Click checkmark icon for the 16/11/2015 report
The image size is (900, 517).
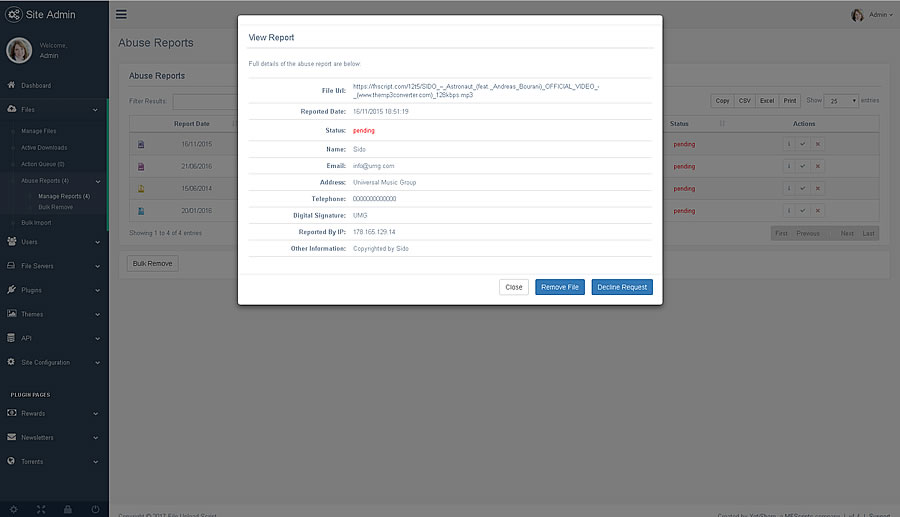tap(803, 144)
